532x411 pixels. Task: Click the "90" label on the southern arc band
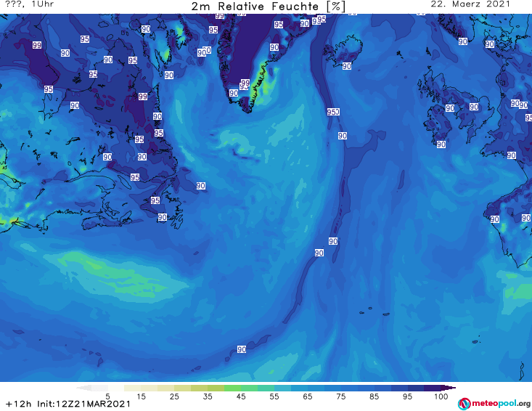(242, 349)
